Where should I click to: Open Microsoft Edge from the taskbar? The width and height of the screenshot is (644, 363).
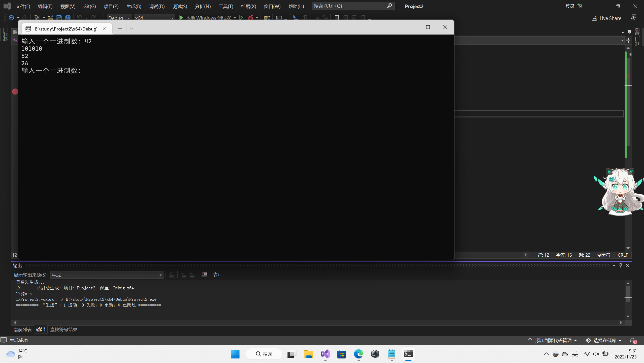click(358, 354)
